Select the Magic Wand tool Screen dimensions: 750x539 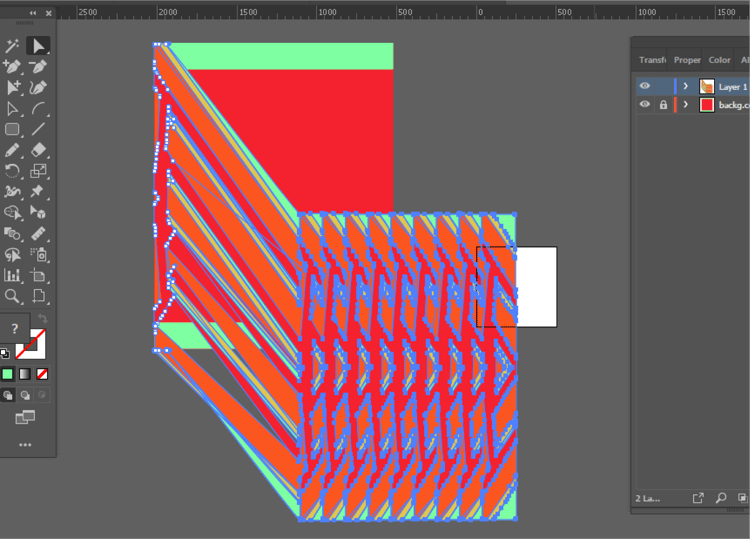(12, 46)
